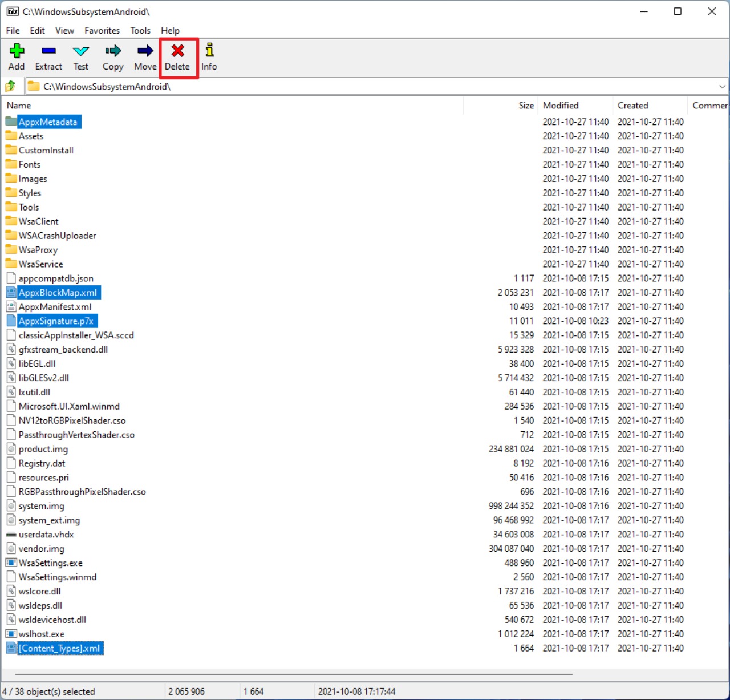The width and height of the screenshot is (730, 700).
Task: Click the wslhost.exe application icon
Action: (x=11, y=634)
